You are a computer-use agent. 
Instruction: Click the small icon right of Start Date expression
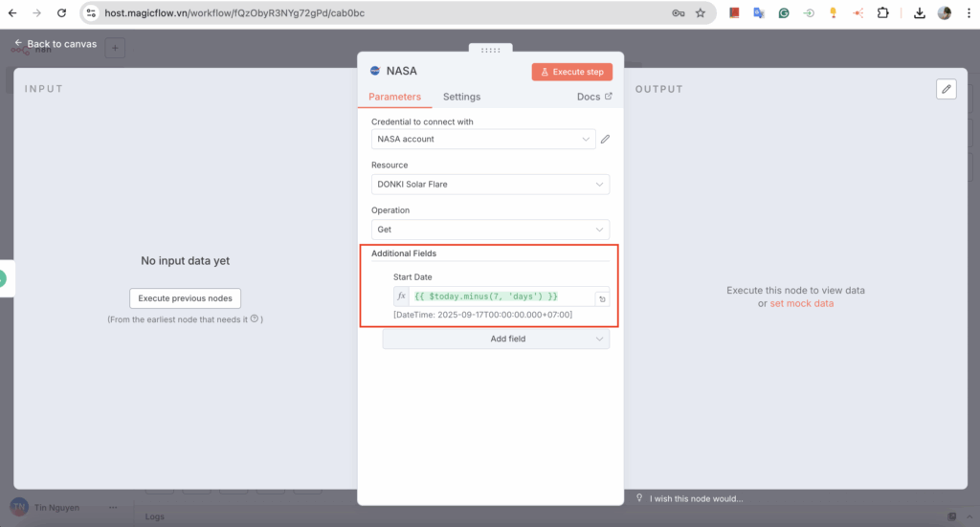(602, 298)
